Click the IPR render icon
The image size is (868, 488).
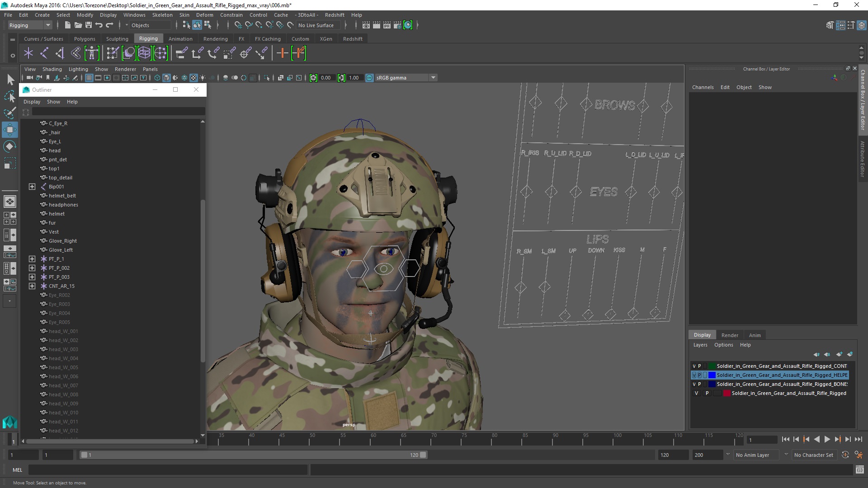[387, 25]
